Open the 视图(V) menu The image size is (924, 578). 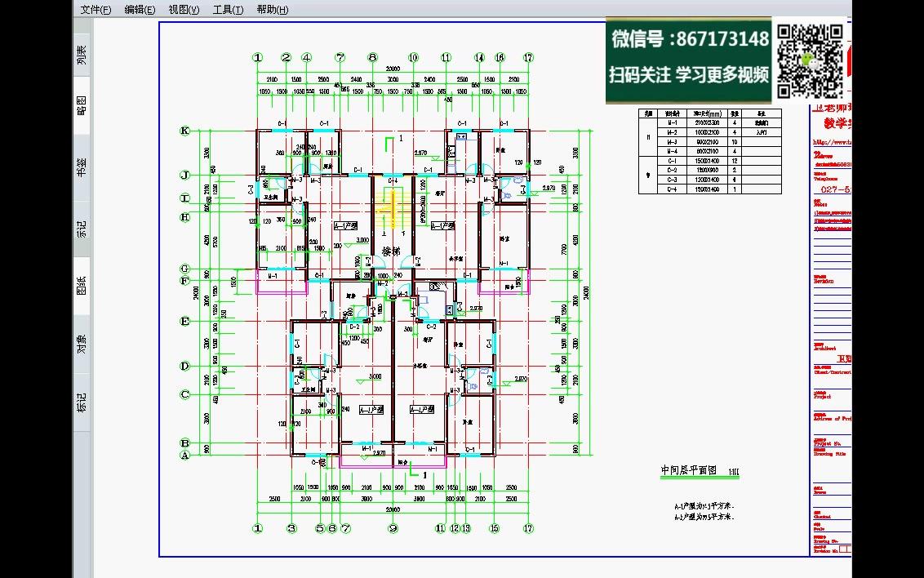(184, 10)
